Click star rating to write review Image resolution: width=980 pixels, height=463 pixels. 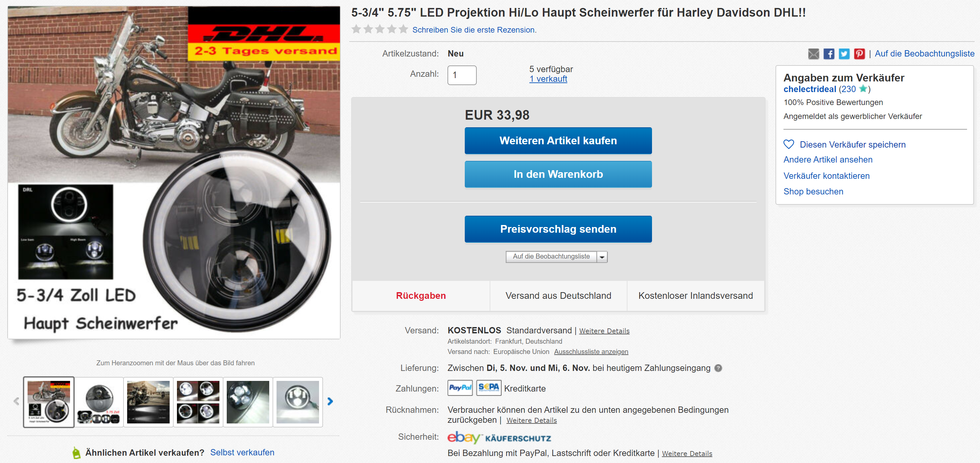click(379, 29)
